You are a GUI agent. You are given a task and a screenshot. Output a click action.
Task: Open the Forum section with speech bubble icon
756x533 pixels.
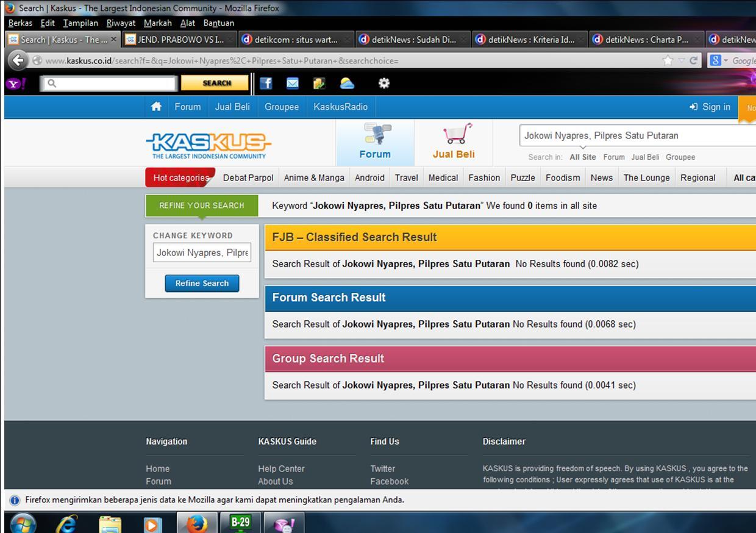[375, 142]
